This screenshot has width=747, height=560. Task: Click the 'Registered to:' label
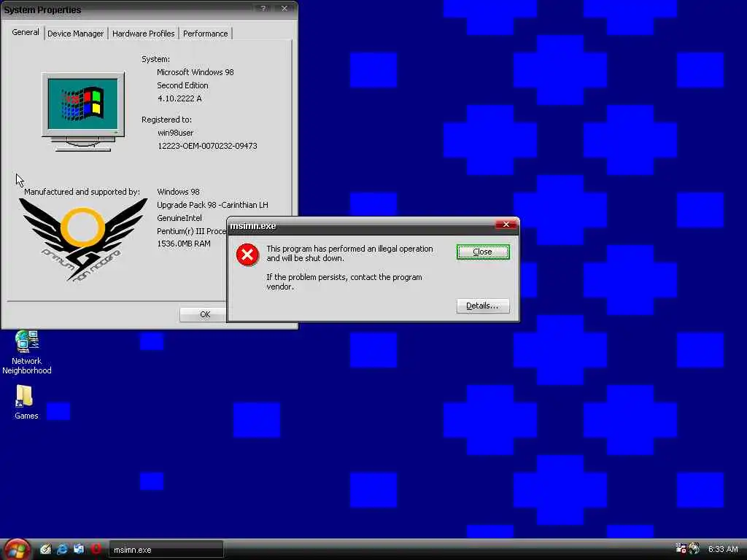click(167, 120)
